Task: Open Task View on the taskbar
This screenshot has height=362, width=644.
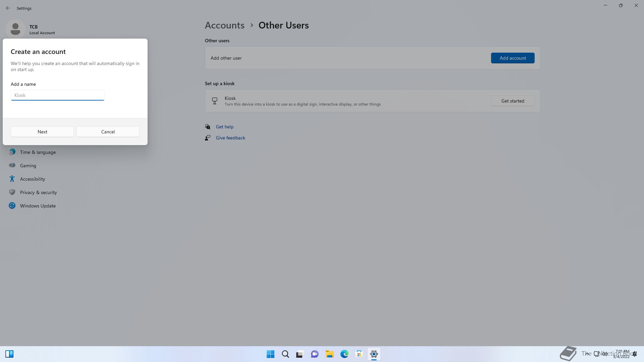Action: (300, 354)
